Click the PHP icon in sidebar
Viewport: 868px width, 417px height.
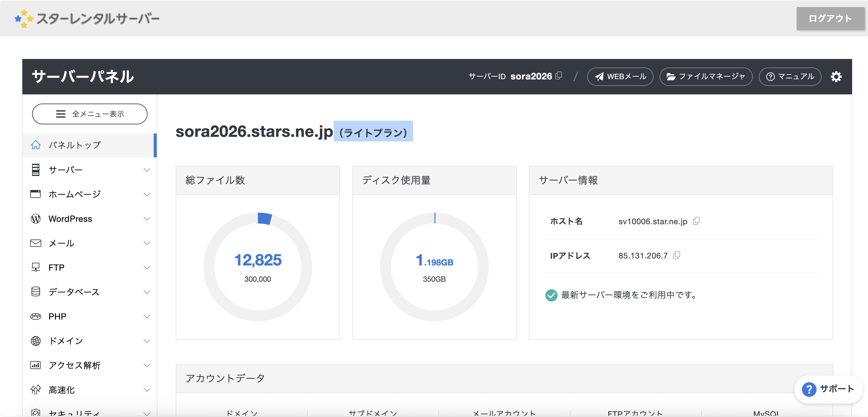36,316
